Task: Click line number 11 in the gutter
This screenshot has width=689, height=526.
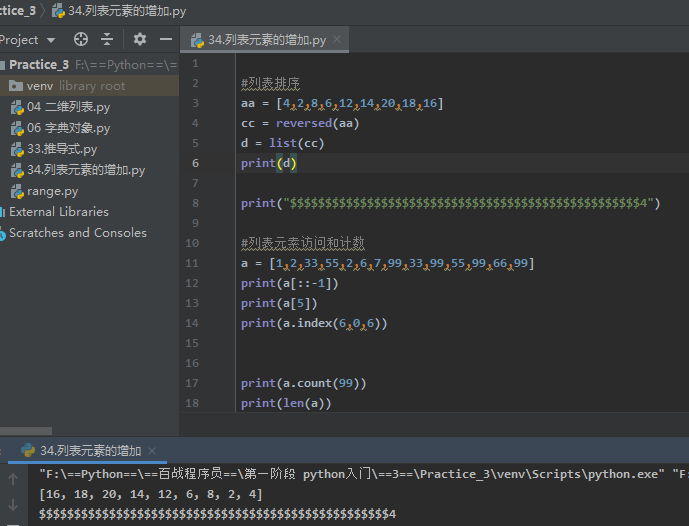Action: 192,263
